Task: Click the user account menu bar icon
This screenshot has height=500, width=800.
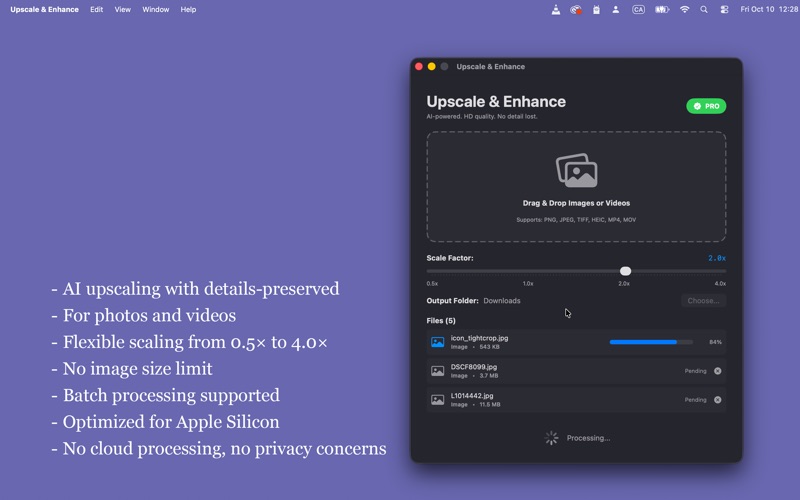Action: point(616,9)
